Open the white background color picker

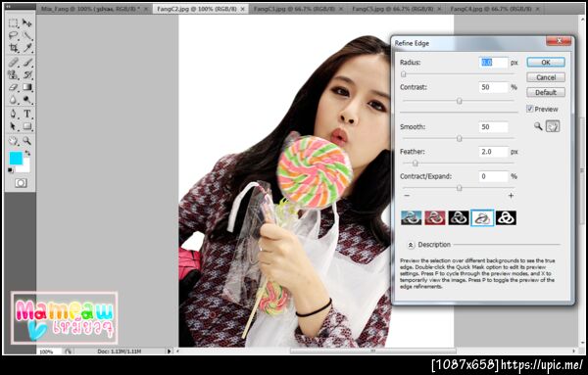point(24,166)
